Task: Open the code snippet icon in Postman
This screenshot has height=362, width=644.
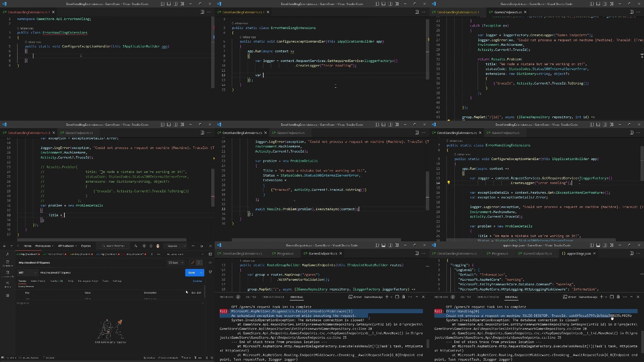Action: [x=210, y=262]
